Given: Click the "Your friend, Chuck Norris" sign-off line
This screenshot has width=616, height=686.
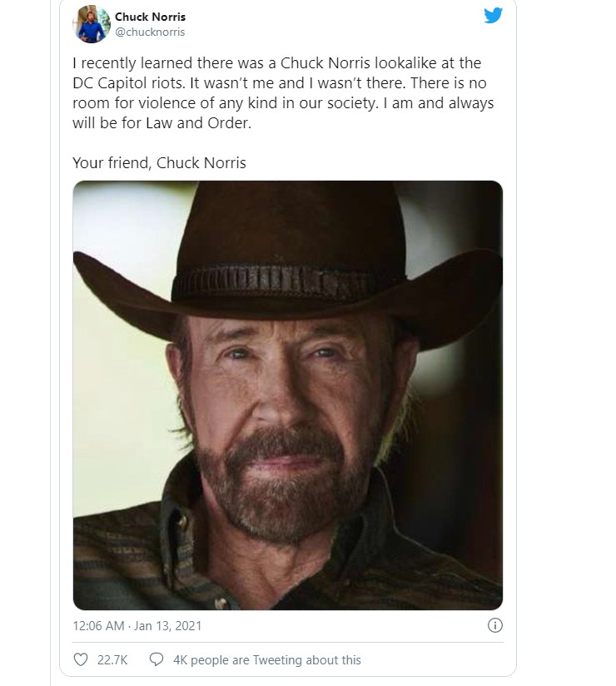Looking at the screenshot, I should 159,163.
